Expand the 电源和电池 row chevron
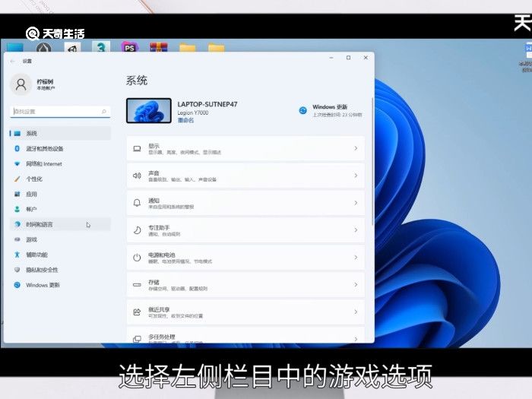Screen dimensions: 532x399 click(356, 257)
